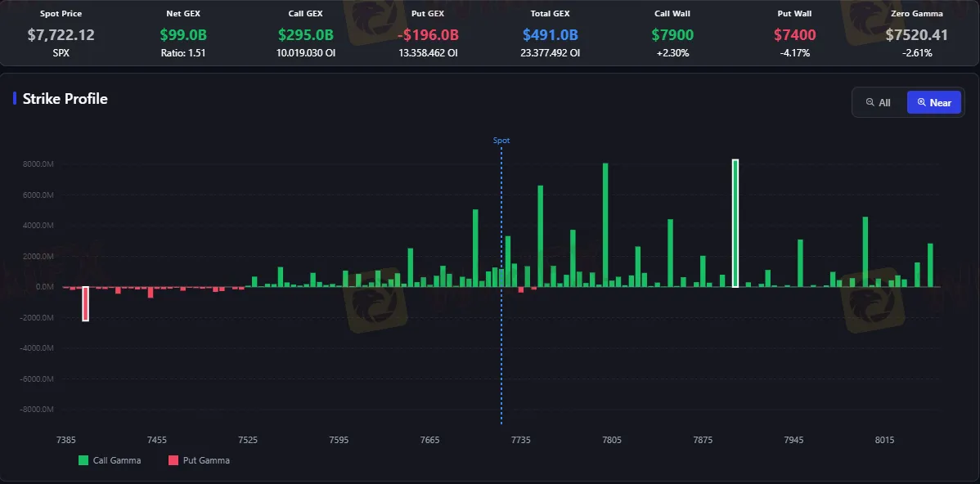Open the Call GEX $295.0B stat
This screenshot has width=980, height=484.
coord(306,35)
